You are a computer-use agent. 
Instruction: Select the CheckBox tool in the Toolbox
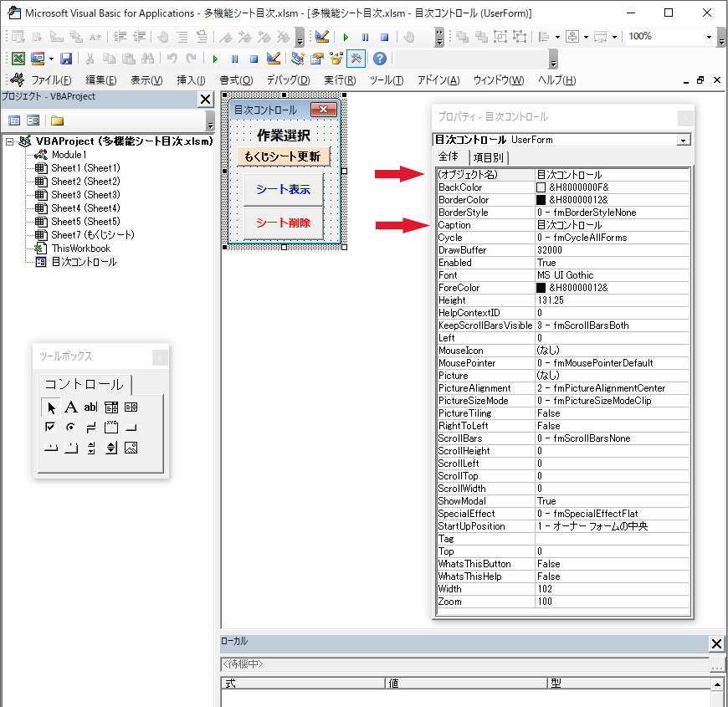pyautogui.click(x=50, y=427)
